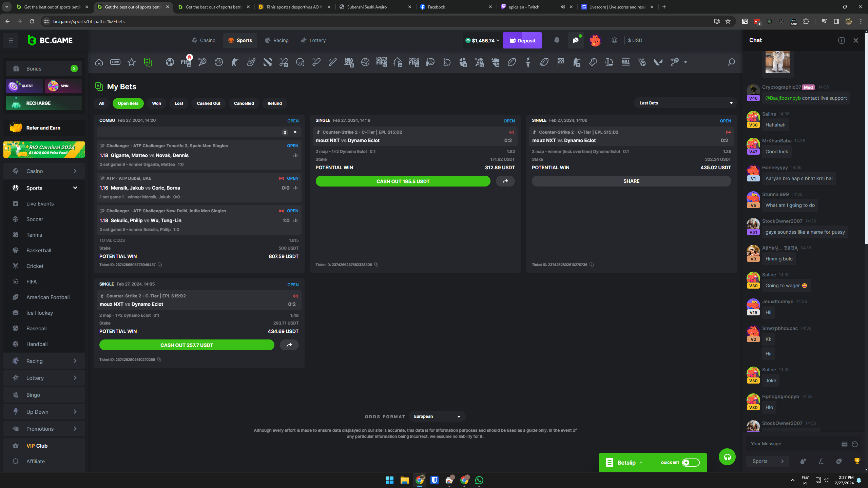Toggle the Quick Bet switch
This screenshot has width=868, height=488.
[691, 463]
